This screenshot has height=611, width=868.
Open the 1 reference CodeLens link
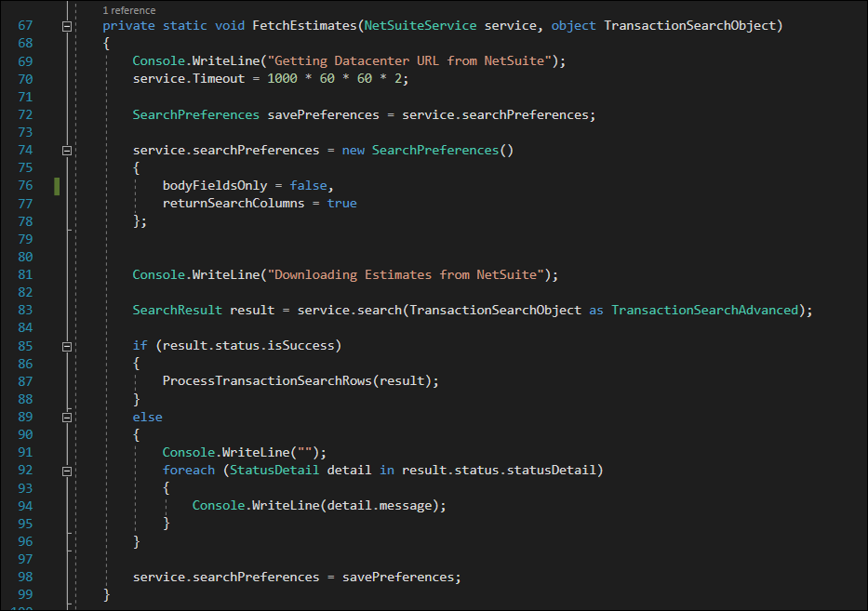coord(128,10)
